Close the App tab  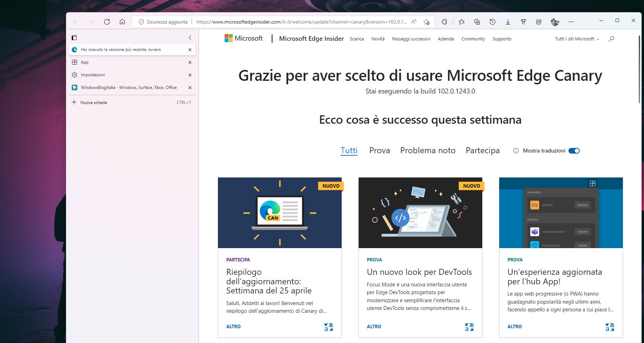[x=190, y=62]
